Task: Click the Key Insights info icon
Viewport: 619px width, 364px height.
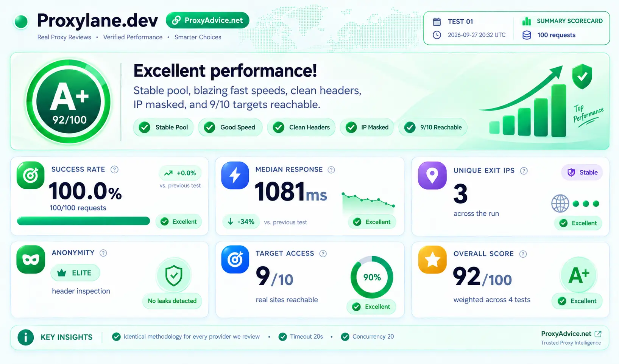Action: 26,337
